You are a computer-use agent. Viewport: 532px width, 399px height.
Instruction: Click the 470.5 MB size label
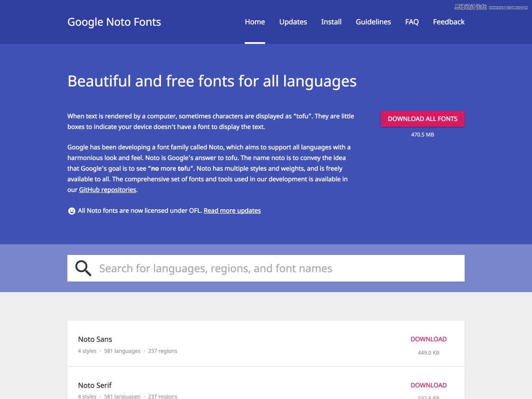(x=422, y=134)
